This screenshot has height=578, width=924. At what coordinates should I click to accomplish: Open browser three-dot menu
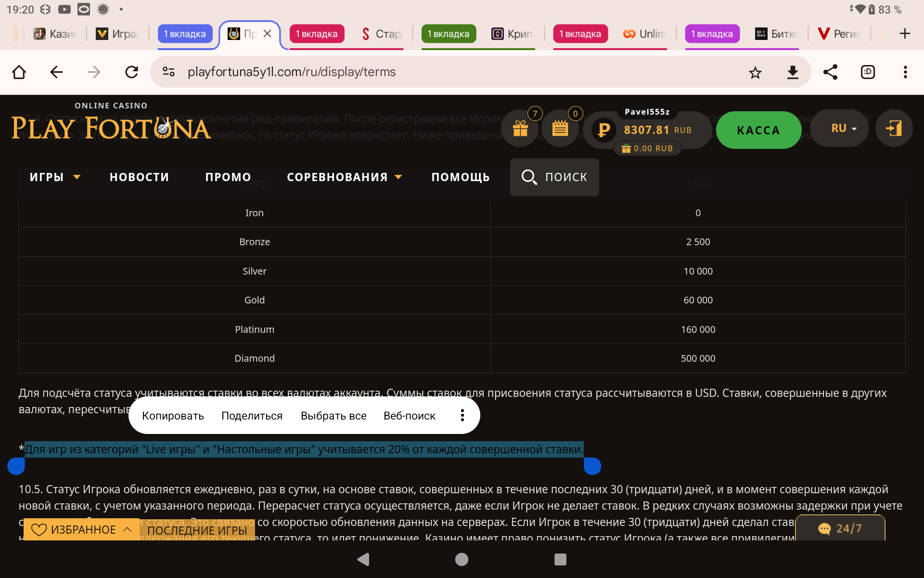[x=905, y=72]
